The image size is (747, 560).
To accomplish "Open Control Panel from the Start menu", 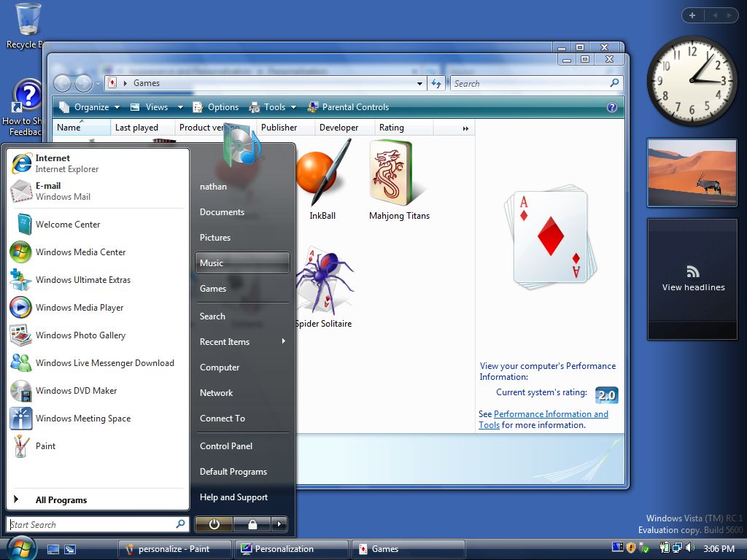I will point(242,446).
